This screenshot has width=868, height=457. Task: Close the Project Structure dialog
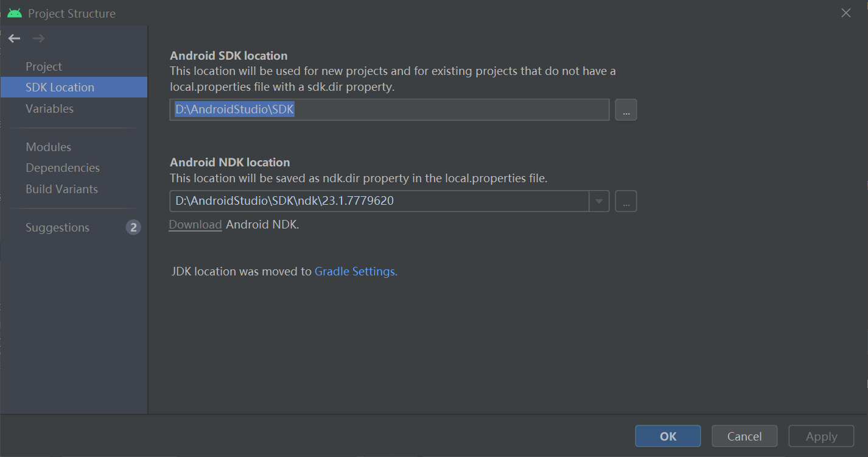pyautogui.click(x=846, y=13)
